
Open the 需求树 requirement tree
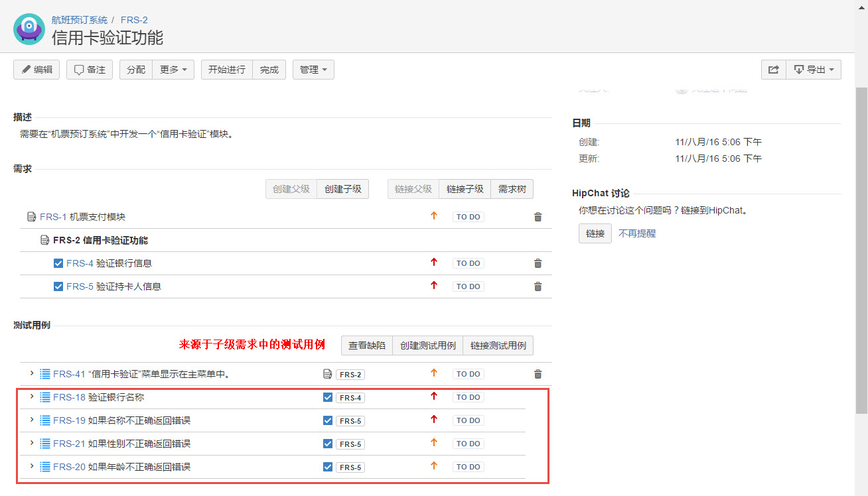point(512,189)
